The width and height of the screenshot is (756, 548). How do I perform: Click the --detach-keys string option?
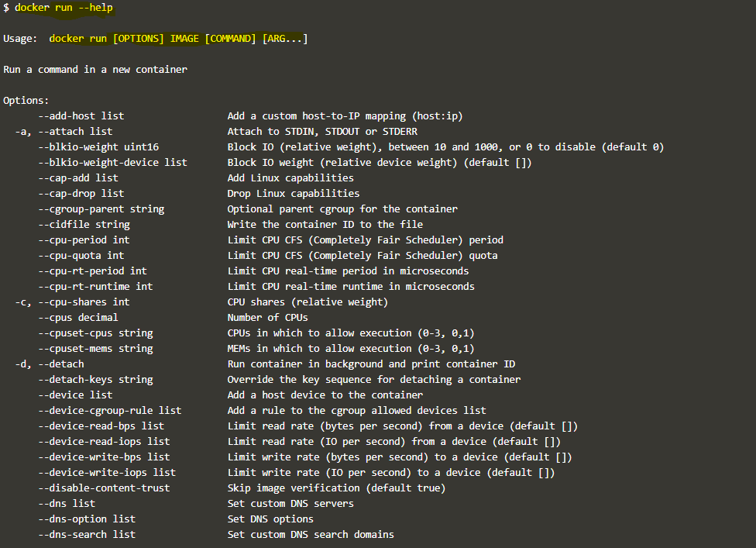pos(95,380)
